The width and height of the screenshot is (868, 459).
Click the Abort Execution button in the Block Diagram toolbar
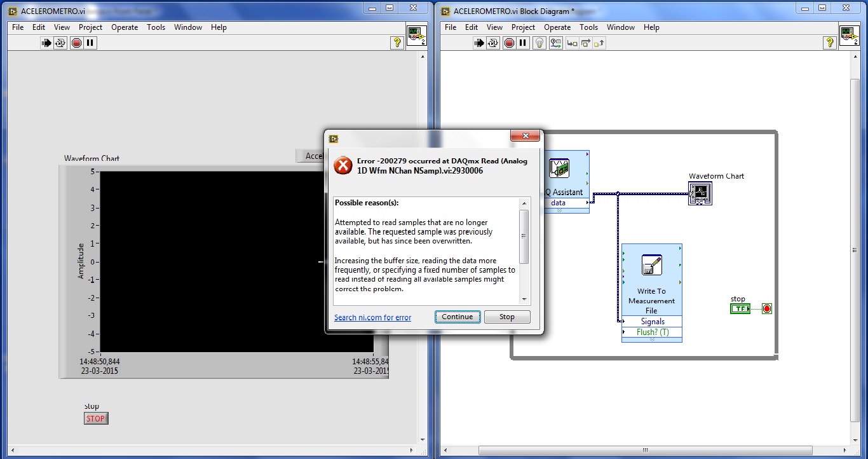[509, 43]
